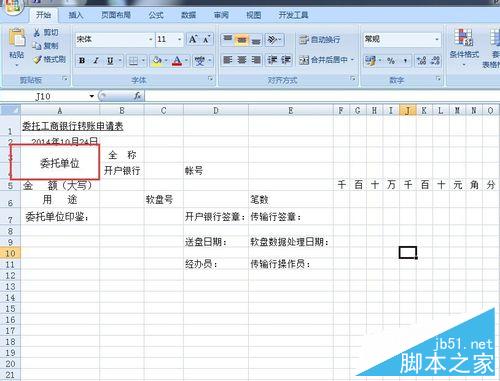Increase font size with large A icon

pos(193,39)
